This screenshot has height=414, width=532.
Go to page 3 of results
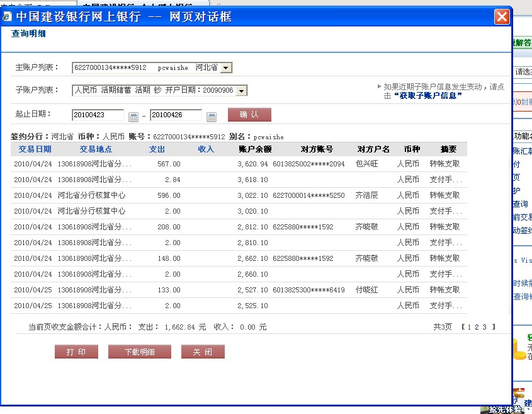[x=485, y=327]
